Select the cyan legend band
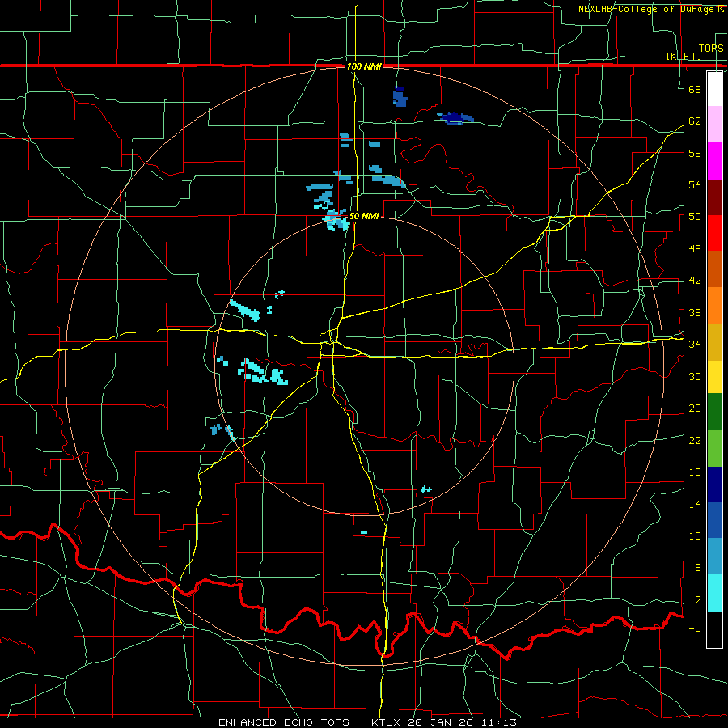Screen dimensions: 728x728 click(x=714, y=594)
